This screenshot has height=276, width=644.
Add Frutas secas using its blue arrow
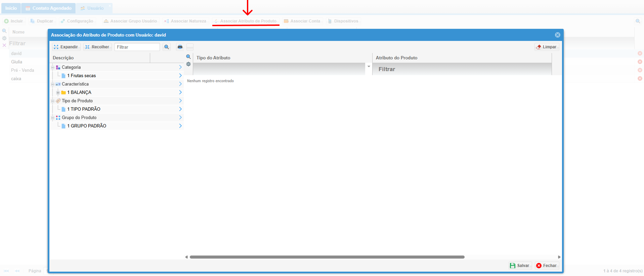180,75
